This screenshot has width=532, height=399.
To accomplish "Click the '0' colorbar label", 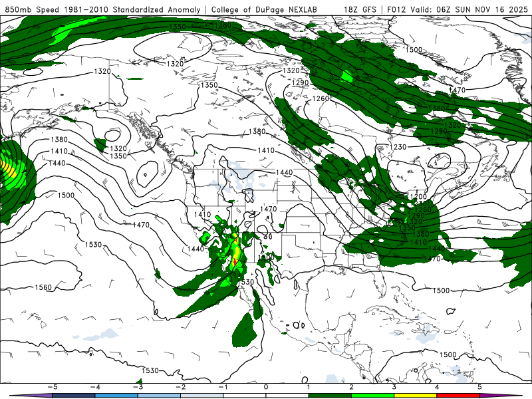I will (x=265, y=387).
